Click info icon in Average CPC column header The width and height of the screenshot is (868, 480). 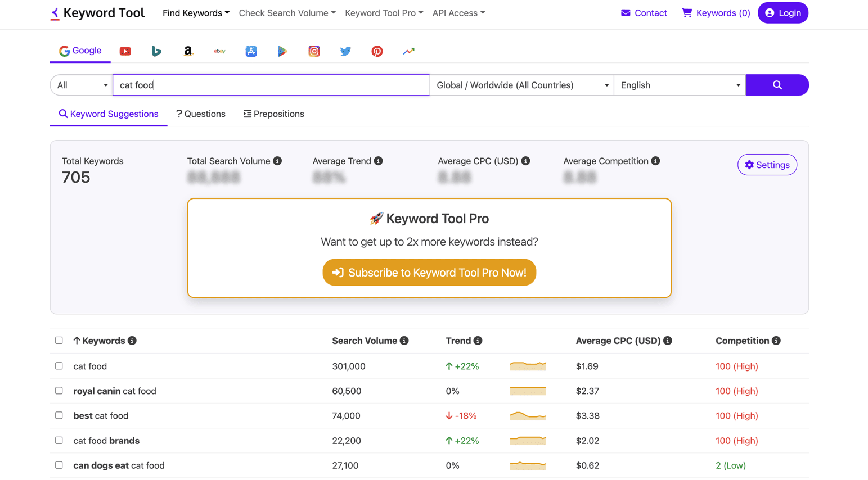668,341
